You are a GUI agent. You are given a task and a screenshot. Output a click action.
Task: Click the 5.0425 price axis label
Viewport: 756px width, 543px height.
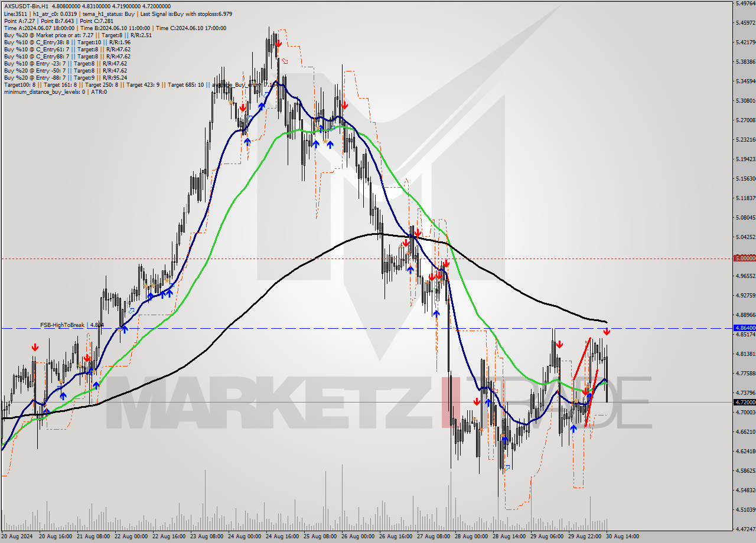(745, 237)
